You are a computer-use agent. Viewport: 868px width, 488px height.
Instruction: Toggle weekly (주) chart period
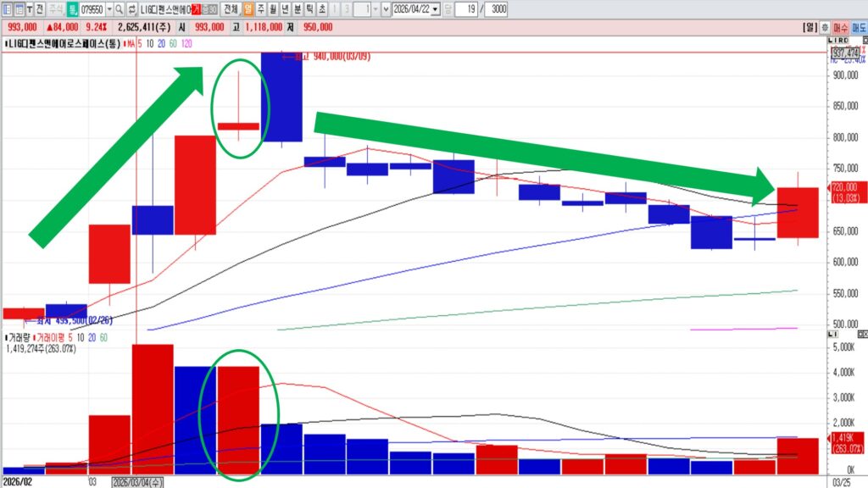260,9
